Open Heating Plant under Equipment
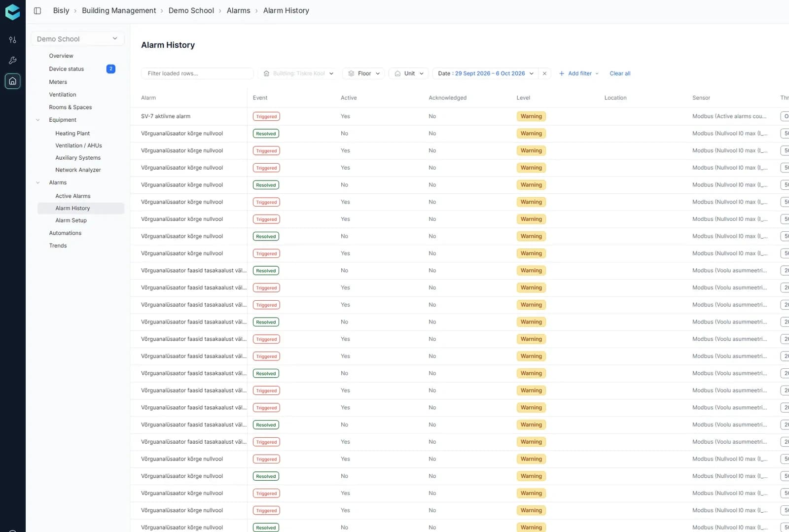Image resolution: width=789 pixels, height=532 pixels. (72, 134)
